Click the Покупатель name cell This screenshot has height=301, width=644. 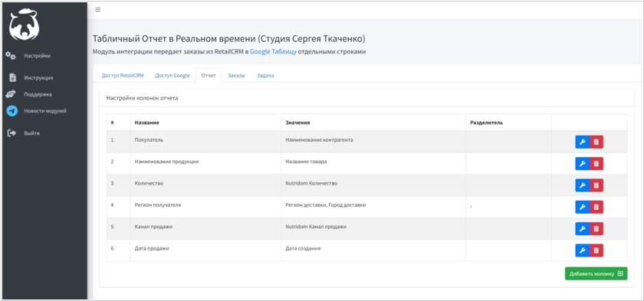(205, 142)
